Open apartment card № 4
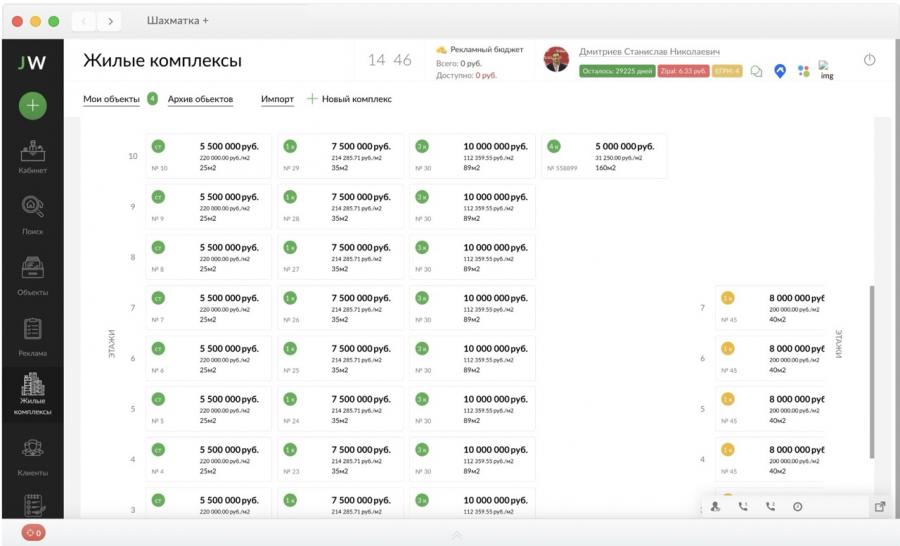The width and height of the screenshot is (900, 546). 208,459
